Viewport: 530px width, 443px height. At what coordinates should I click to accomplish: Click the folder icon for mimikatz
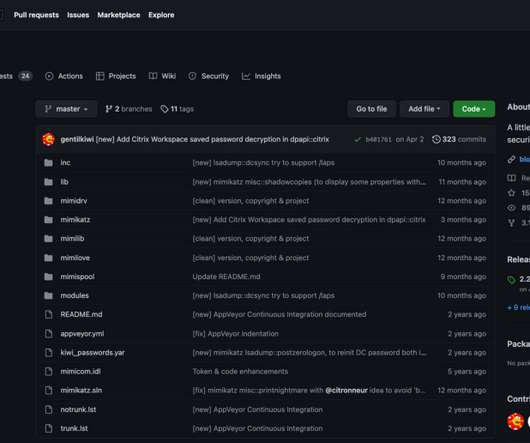click(x=49, y=220)
